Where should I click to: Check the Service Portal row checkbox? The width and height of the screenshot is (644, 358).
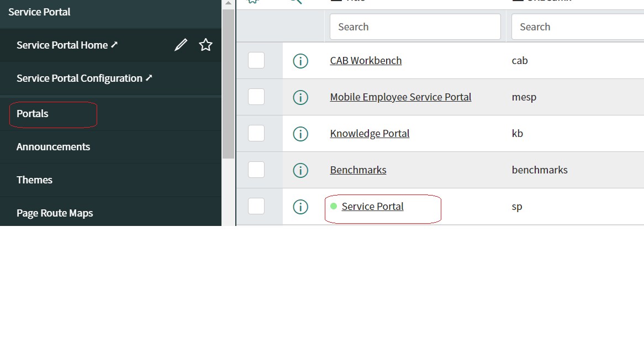pyautogui.click(x=256, y=206)
